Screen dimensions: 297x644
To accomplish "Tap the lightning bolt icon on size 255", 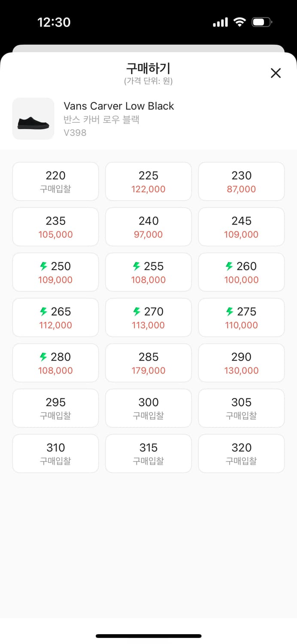I will (136, 266).
